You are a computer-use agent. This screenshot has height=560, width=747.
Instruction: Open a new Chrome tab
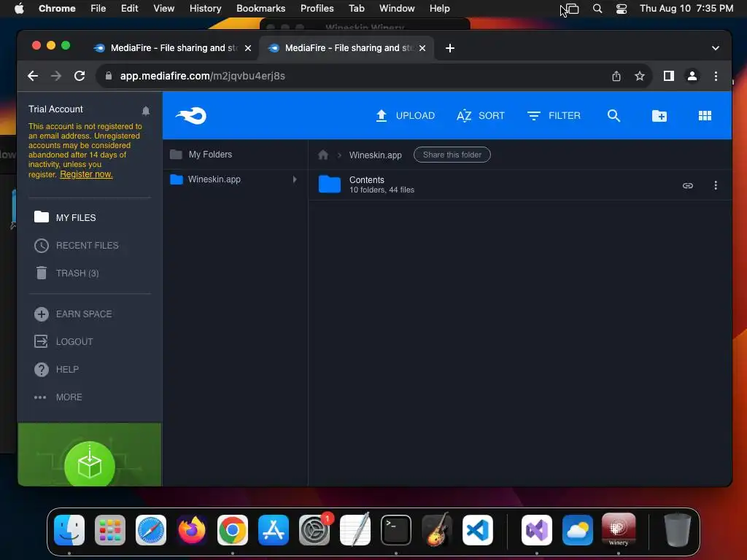[x=449, y=48]
